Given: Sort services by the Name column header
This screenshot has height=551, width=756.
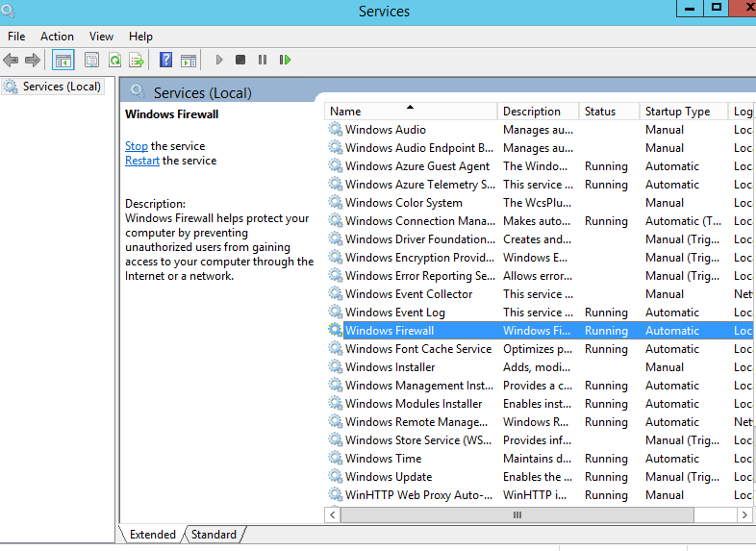Looking at the screenshot, I should (411, 112).
